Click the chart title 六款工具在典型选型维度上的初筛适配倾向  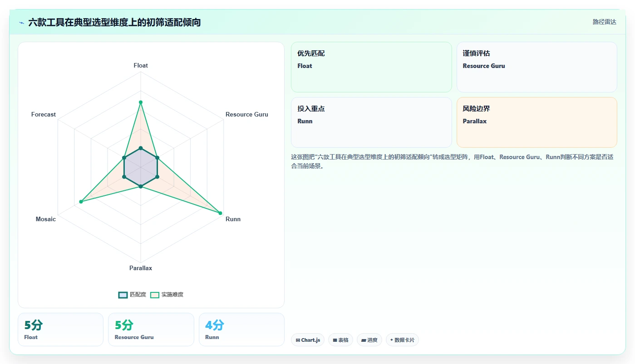pos(114,22)
